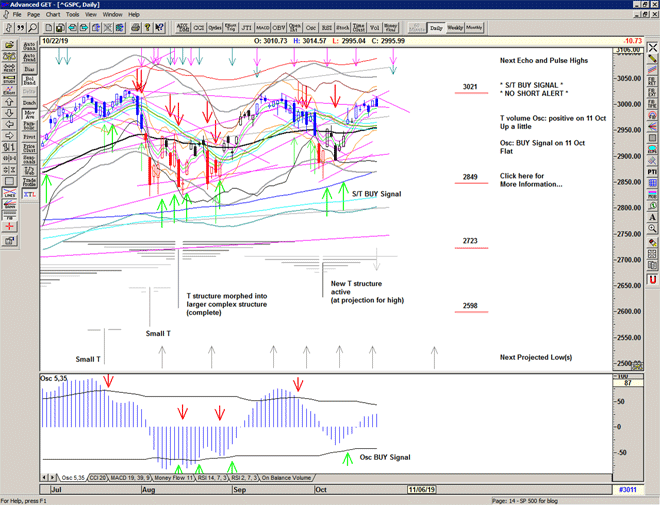
Task: Open the View menu
Action: (x=91, y=14)
